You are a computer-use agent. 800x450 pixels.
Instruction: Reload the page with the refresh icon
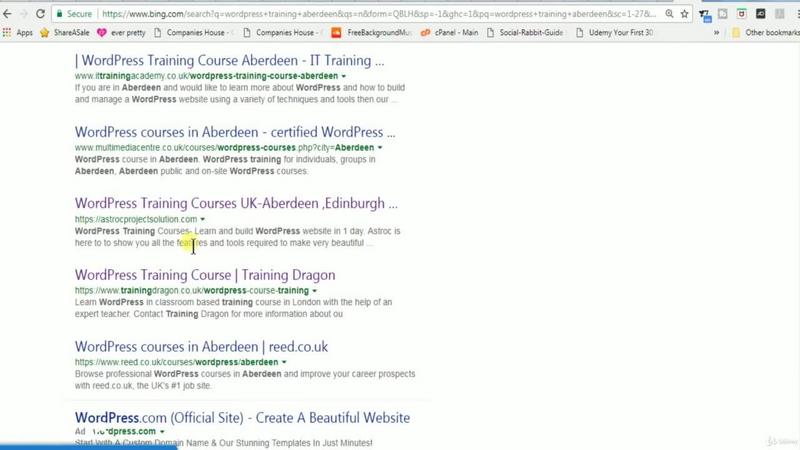(x=40, y=14)
